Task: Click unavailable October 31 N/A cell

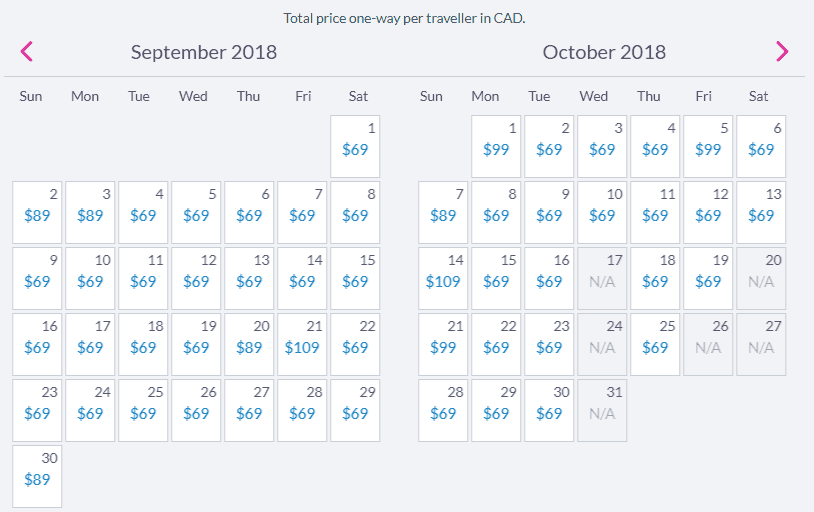Action: [602, 410]
